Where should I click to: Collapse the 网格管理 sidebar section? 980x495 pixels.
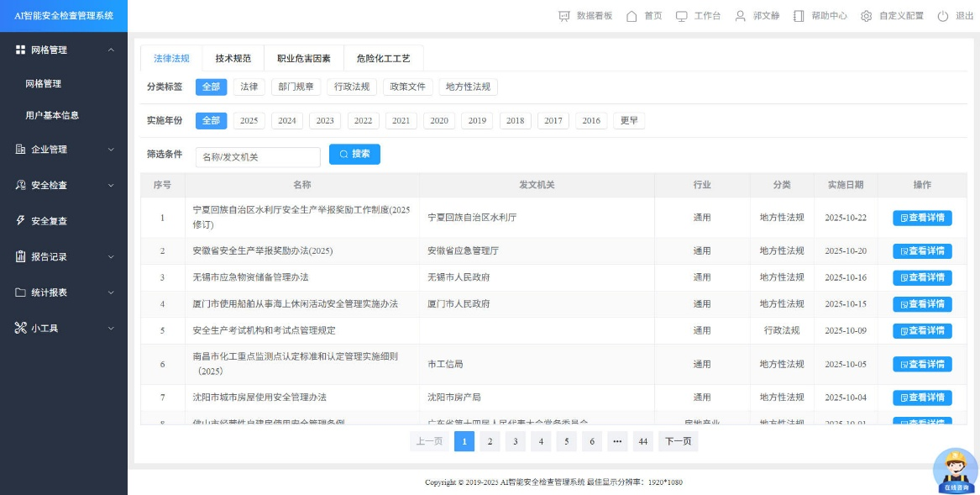pyautogui.click(x=64, y=50)
